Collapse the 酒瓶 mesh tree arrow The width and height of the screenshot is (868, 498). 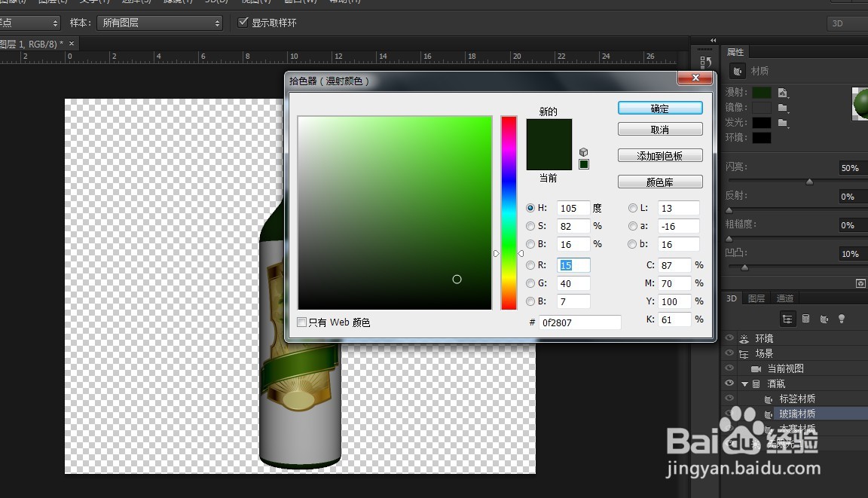click(744, 384)
